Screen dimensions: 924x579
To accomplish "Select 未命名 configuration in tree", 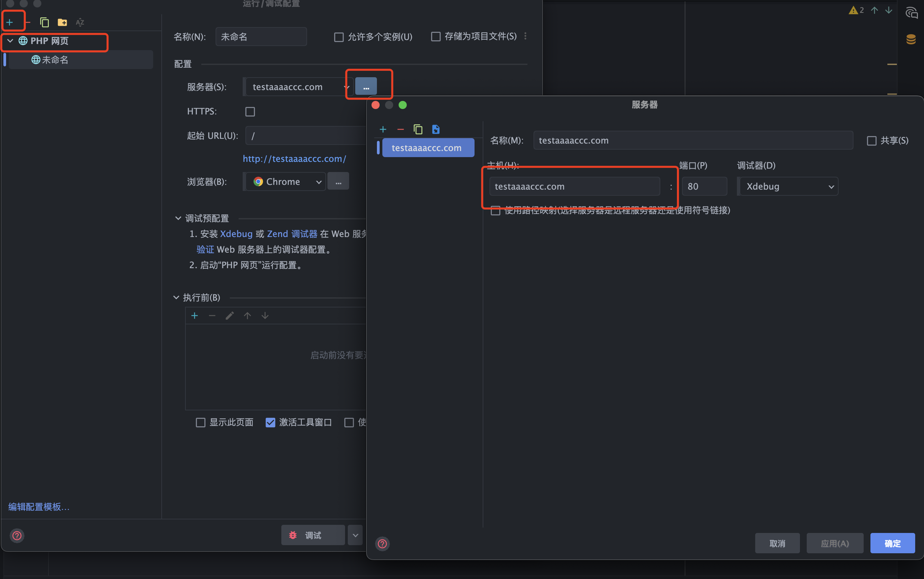I will 55,60.
